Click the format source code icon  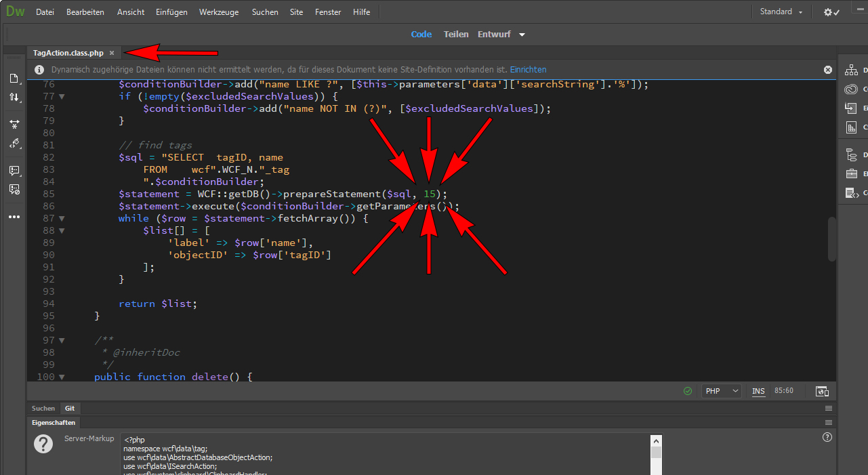[x=14, y=143]
